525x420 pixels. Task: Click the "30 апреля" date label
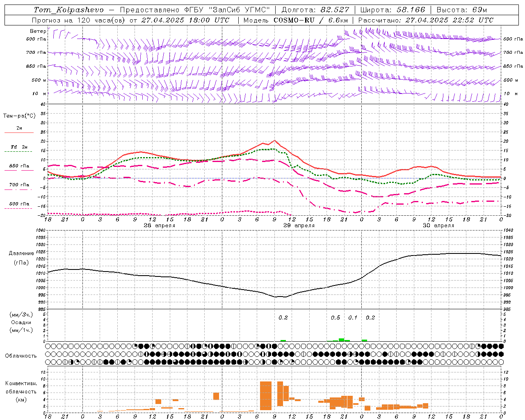tap(438, 226)
